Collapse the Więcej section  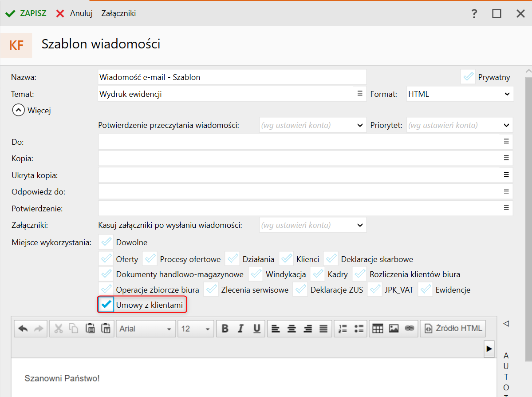tap(18, 110)
